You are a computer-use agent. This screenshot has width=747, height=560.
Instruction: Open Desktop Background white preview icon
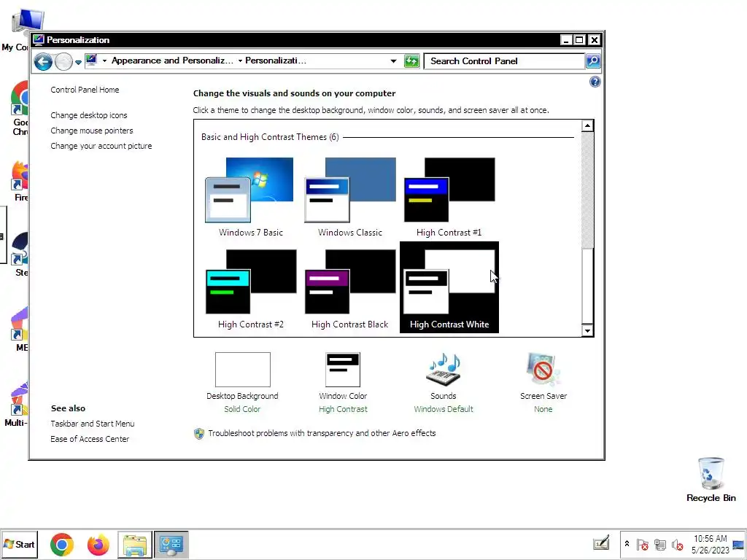tap(242, 370)
